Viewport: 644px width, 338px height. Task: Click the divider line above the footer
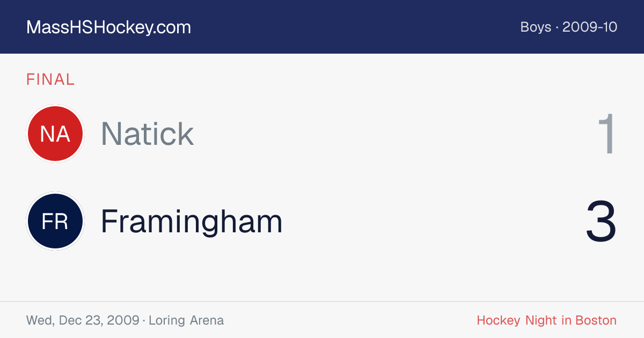322,302
